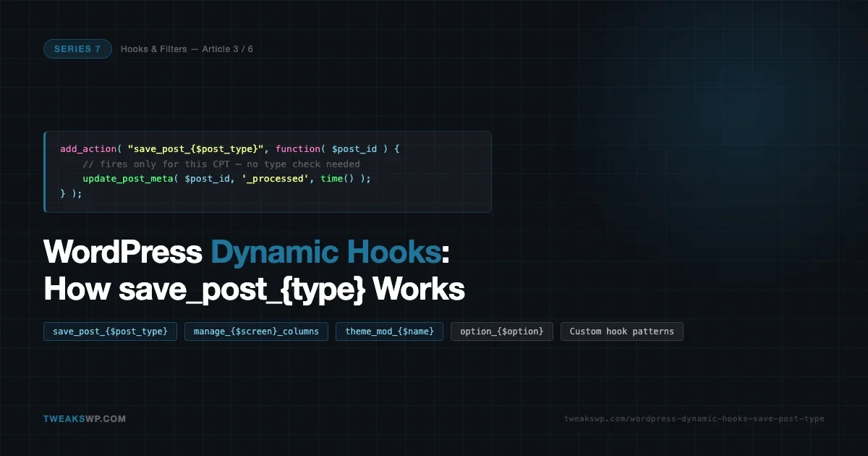This screenshot has height=456, width=868.
Task: Open the tweakswp.com/wordpress-dynamic-hooks-save-post-type URL
Action: (x=694, y=419)
